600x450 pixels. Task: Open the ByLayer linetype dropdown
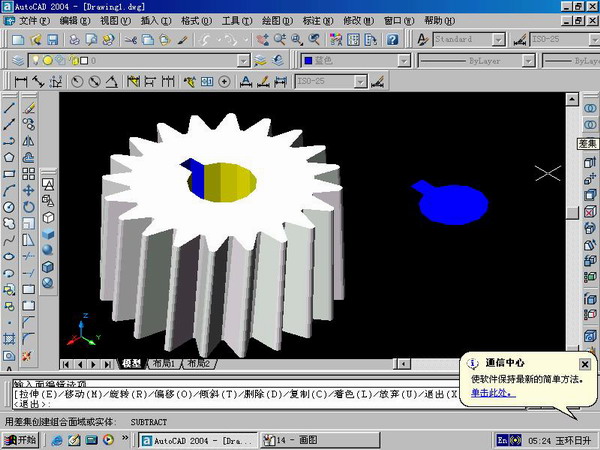point(528,60)
